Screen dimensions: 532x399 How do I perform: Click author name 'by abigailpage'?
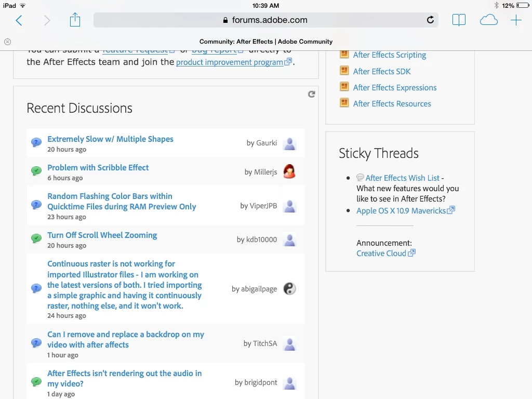tap(254, 289)
